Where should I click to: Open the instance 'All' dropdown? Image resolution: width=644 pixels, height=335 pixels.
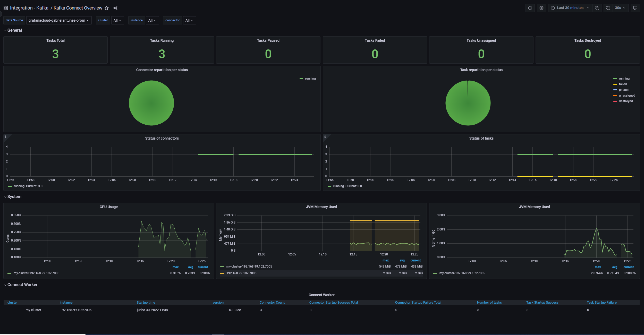click(x=152, y=20)
